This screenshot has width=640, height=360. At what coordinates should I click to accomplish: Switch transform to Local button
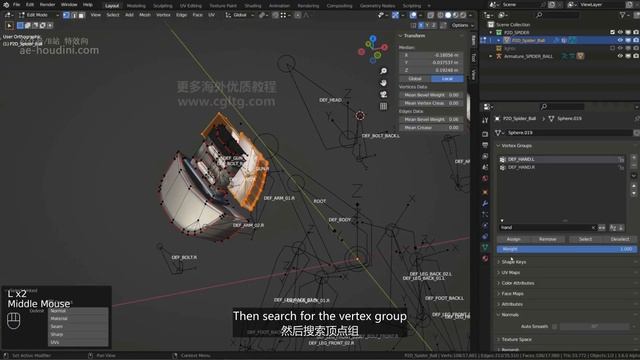[x=447, y=79]
